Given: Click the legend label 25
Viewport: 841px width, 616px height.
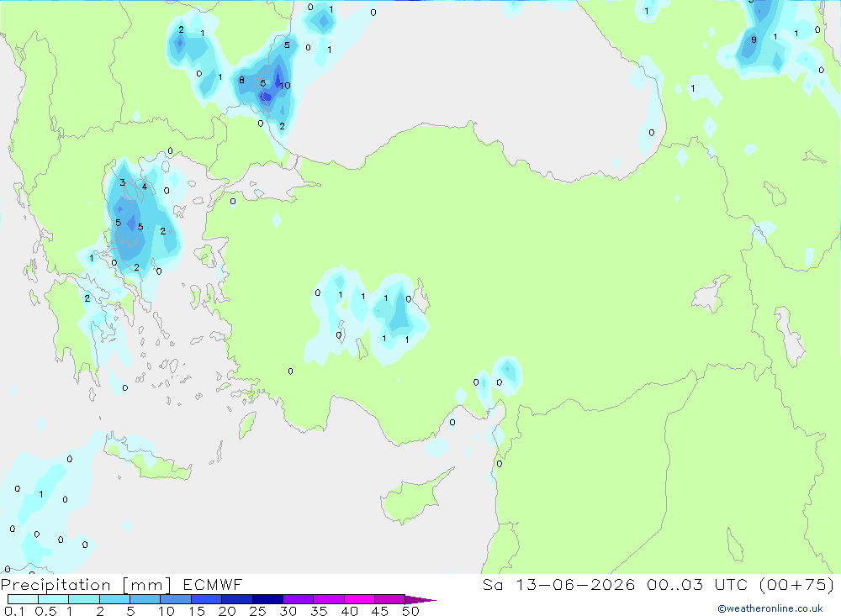Looking at the screenshot, I should [x=257, y=611].
